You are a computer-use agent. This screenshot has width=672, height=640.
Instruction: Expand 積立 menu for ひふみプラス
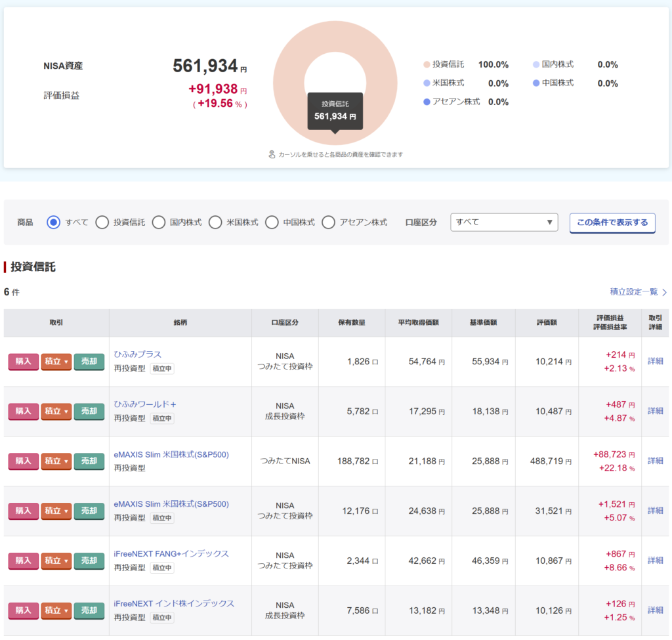pyautogui.click(x=56, y=362)
